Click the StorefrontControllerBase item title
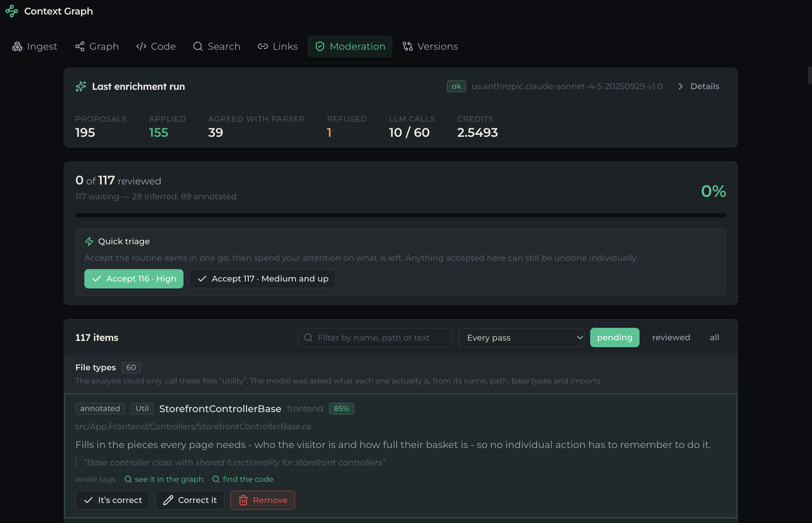This screenshot has width=812, height=523. 220,409
